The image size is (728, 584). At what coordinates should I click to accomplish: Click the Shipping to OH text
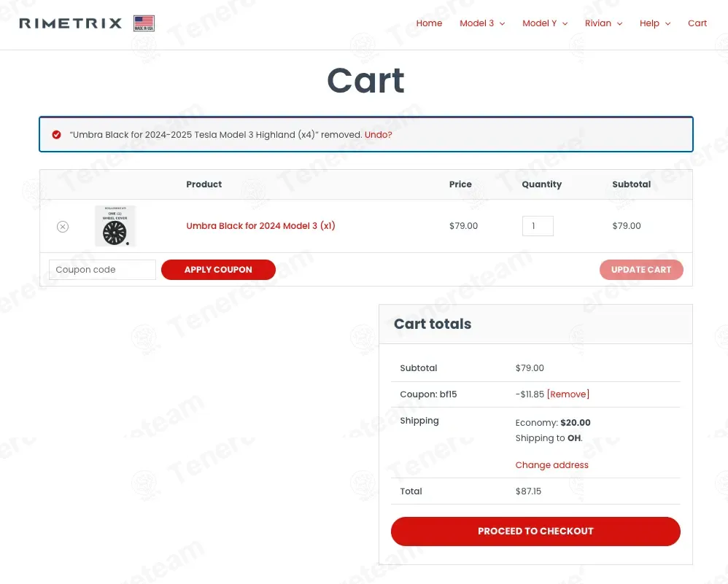549,438
